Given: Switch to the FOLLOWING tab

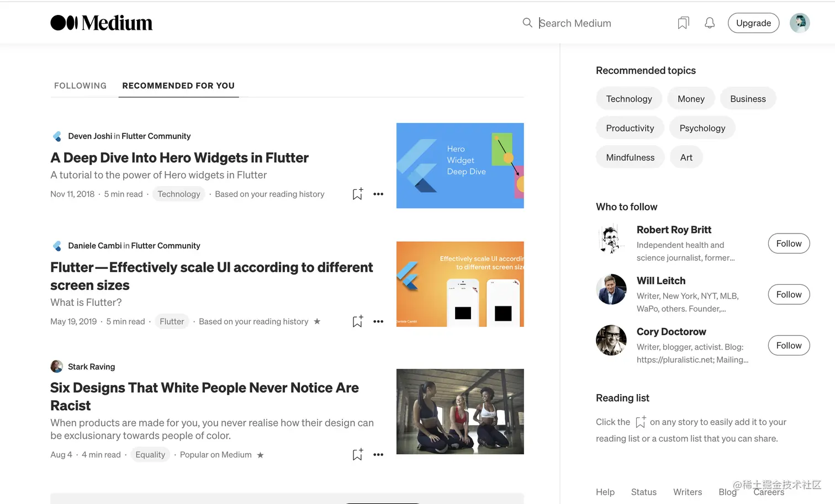Looking at the screenshot, I should [80, 86].
